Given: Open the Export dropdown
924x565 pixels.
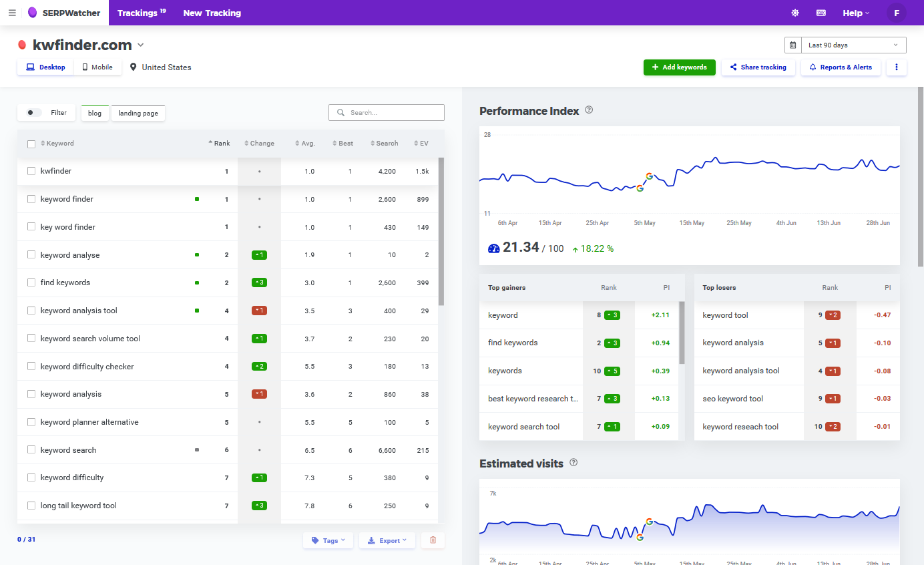Looking at the screenshot, I should 387,540.
